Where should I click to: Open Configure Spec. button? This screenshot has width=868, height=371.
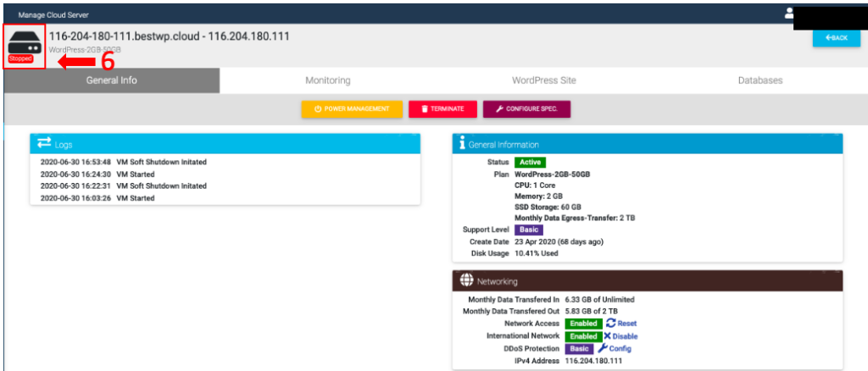(x=526, y=109)
